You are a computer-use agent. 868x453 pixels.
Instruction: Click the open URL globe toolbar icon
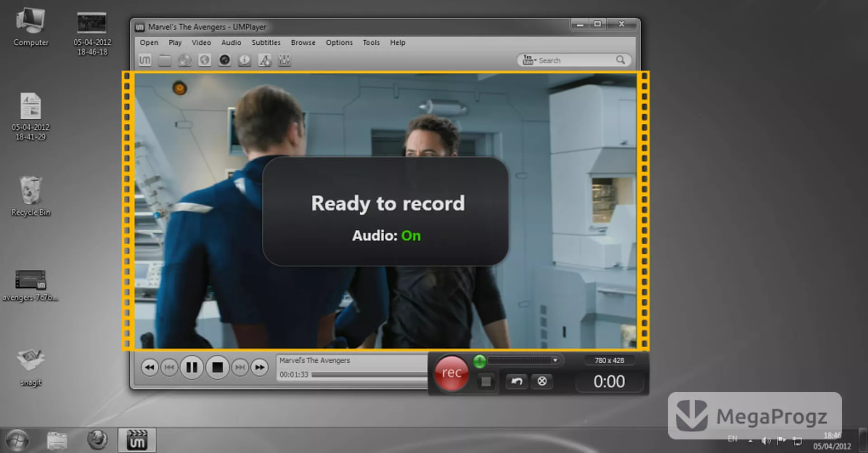204,60
